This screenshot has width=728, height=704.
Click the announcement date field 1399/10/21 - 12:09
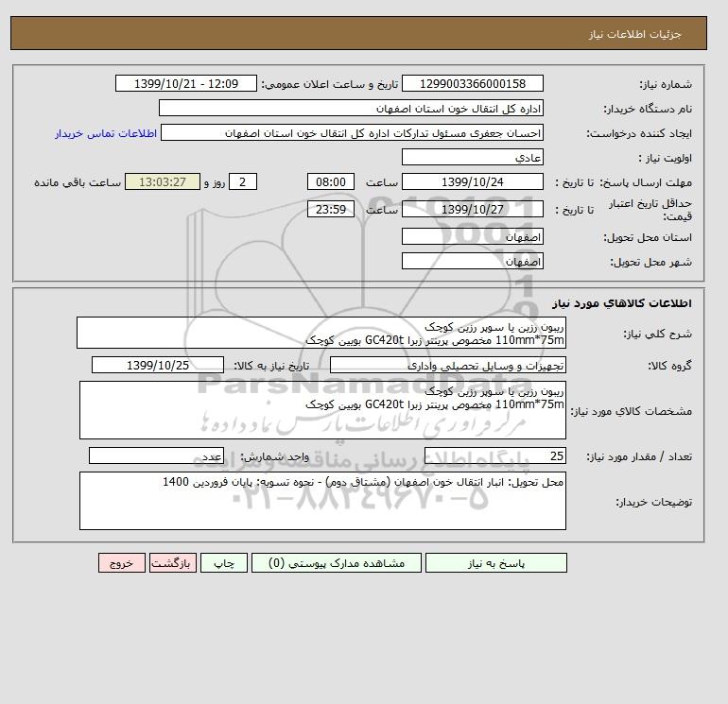[x=185, y=83]
